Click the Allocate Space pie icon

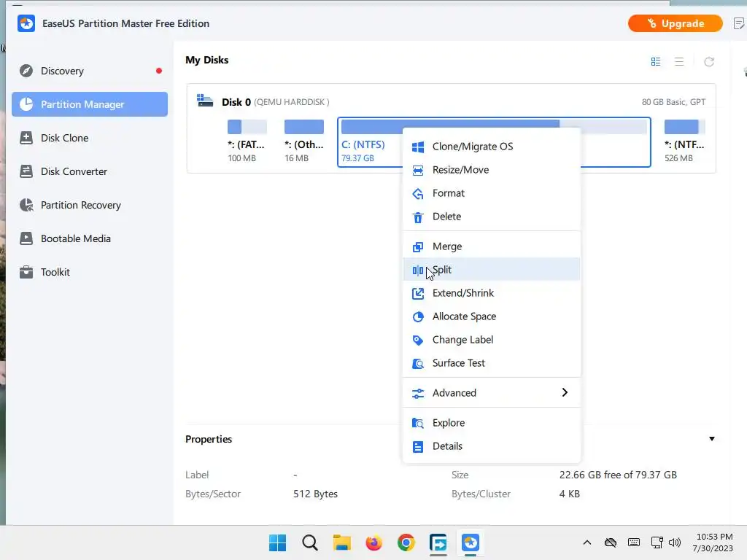418,316
